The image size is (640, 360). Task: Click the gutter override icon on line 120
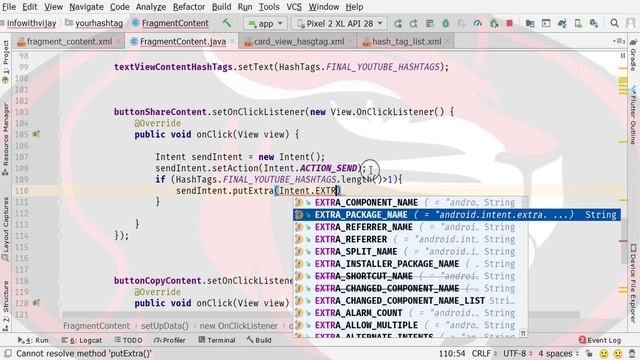[36, 303]
